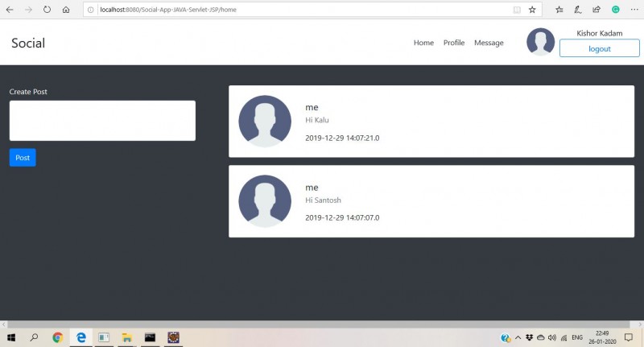Open the browser home page icon
Image resolution: width=644 pixels, height=347 pixels.
pos(66,10)
